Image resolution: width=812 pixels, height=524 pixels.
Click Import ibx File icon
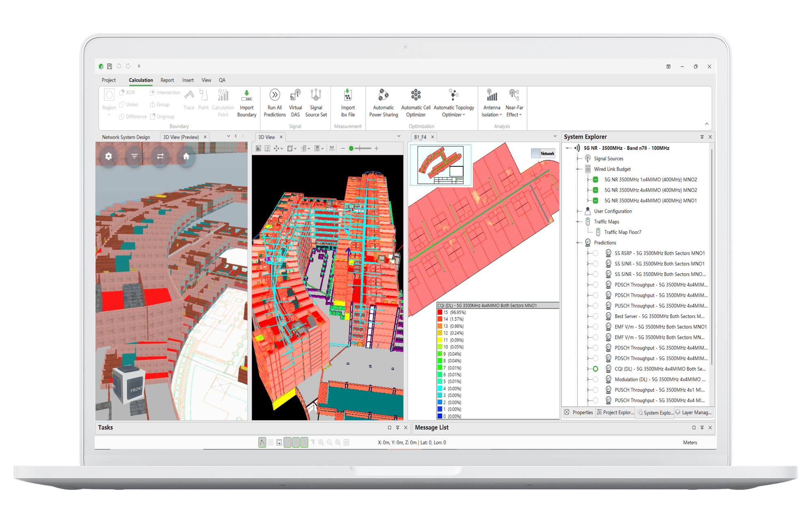(348, 95)
